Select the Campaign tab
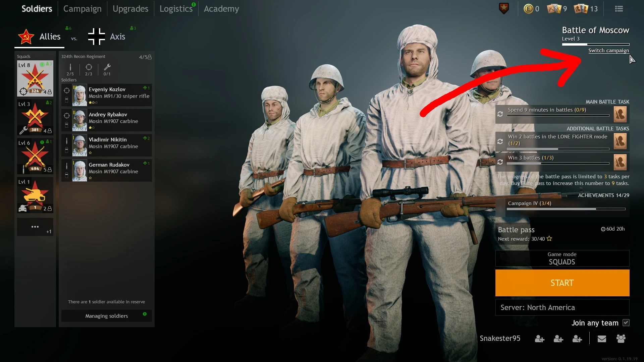Screen dimensions: 644x362 (81, 8)
